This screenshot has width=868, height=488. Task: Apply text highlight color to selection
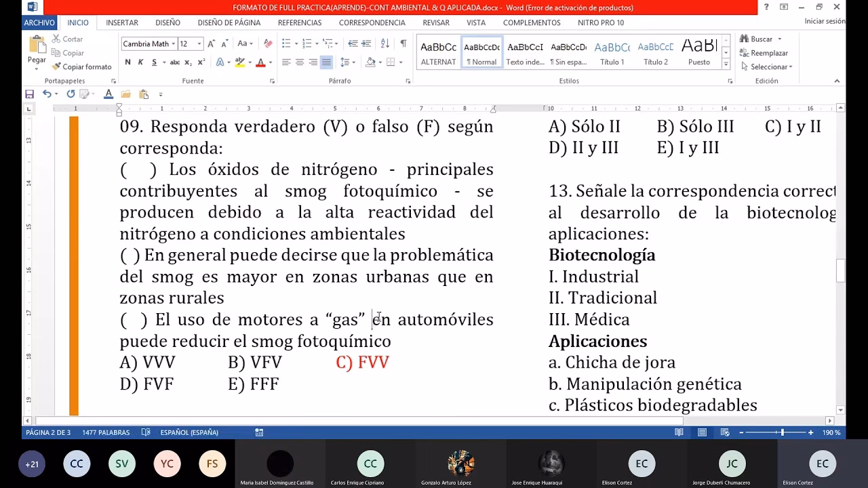coord(239,62)
